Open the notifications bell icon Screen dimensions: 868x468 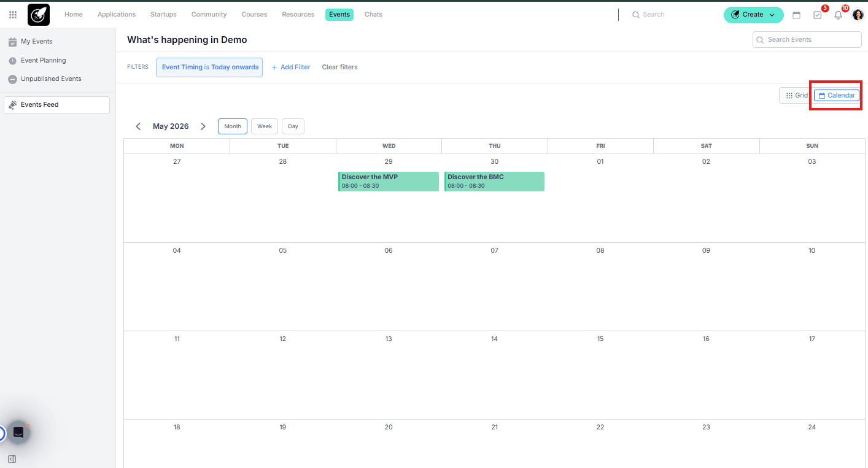(838, 15)
